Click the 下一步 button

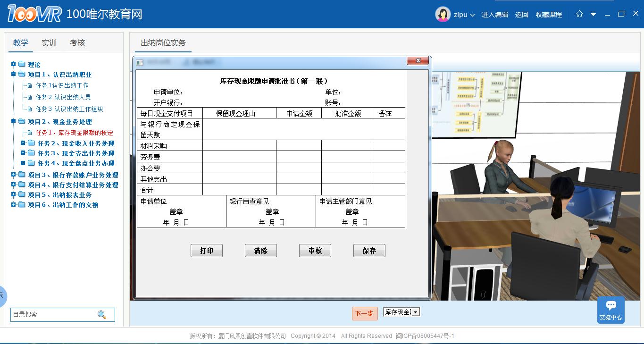[x=364, y=313]
